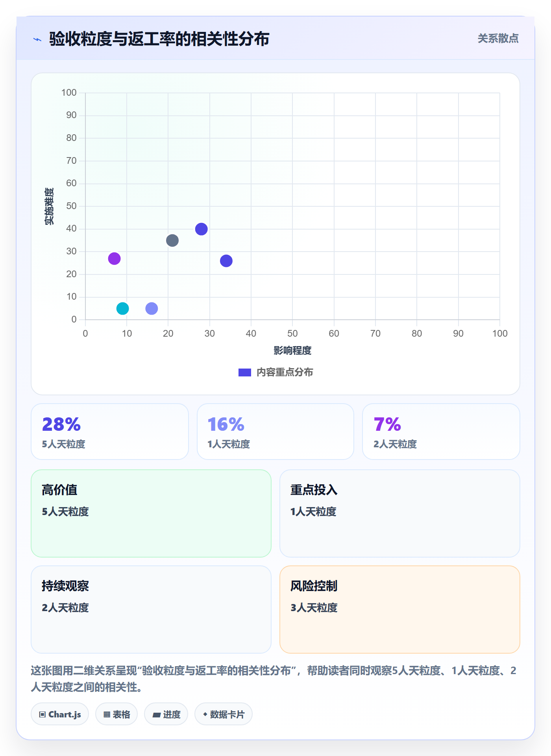Image resolution: width=551 pixels, height=756 pixels.
Task: Select the 持续观察 quadrant card
Action: [x=151, y=610]
